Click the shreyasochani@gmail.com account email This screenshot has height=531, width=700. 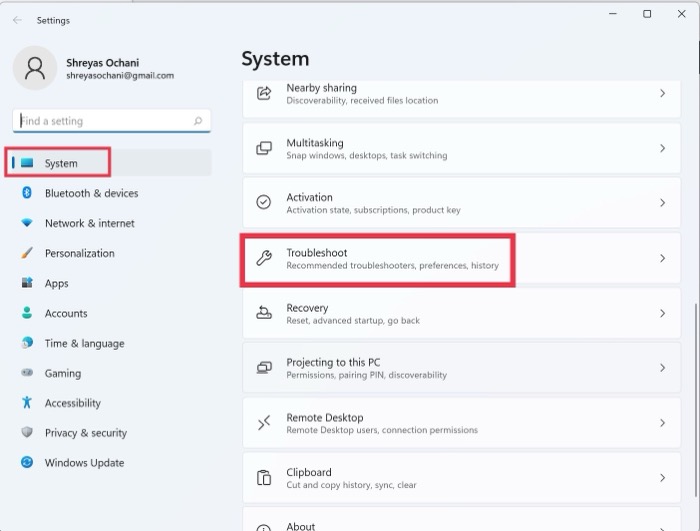(120, 75)
